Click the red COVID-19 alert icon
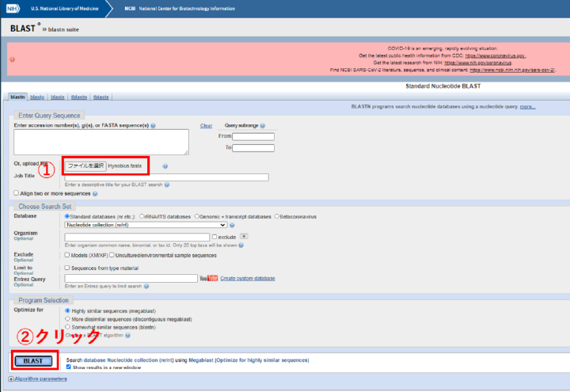The image size is (570, 392). click(12, 59)
